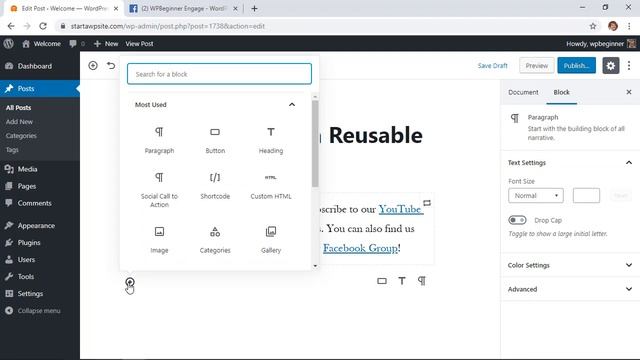Click the reusable block indicator icon
This screenshot has height=360, width=640.
click(427, 203)
